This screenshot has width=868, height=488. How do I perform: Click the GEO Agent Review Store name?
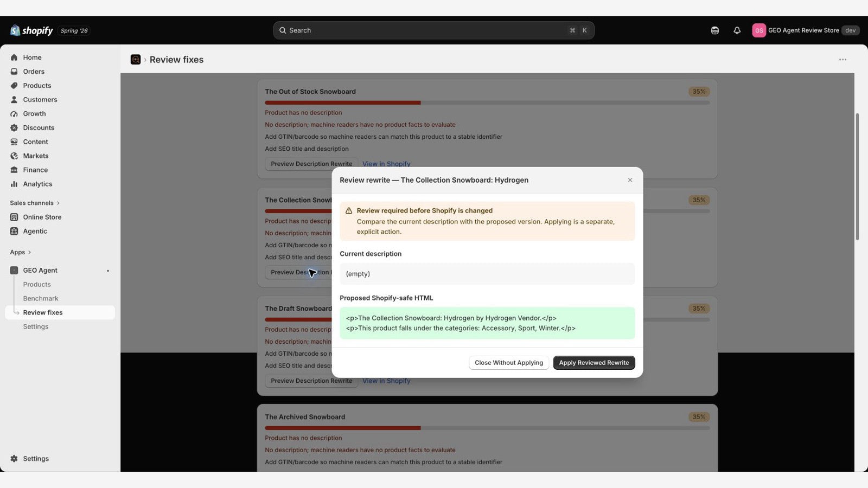(x=803, y=30)
